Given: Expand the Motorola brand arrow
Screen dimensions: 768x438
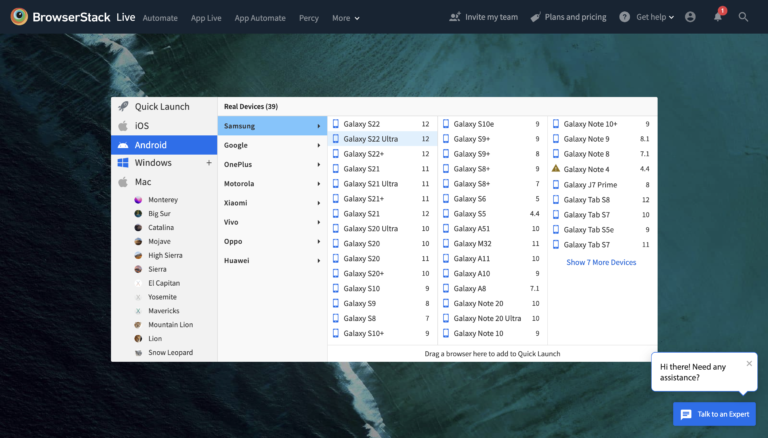Looking at the screenshot, I should coord(318,184).
